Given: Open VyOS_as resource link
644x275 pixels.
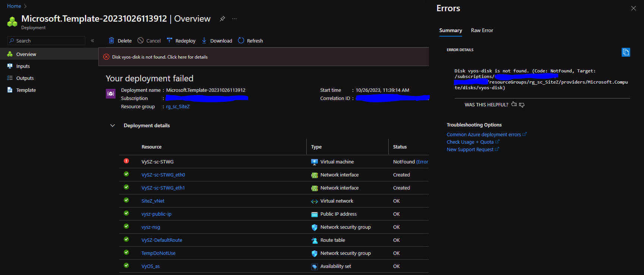Looking at the screenshot, I should (x=151, y=266).
